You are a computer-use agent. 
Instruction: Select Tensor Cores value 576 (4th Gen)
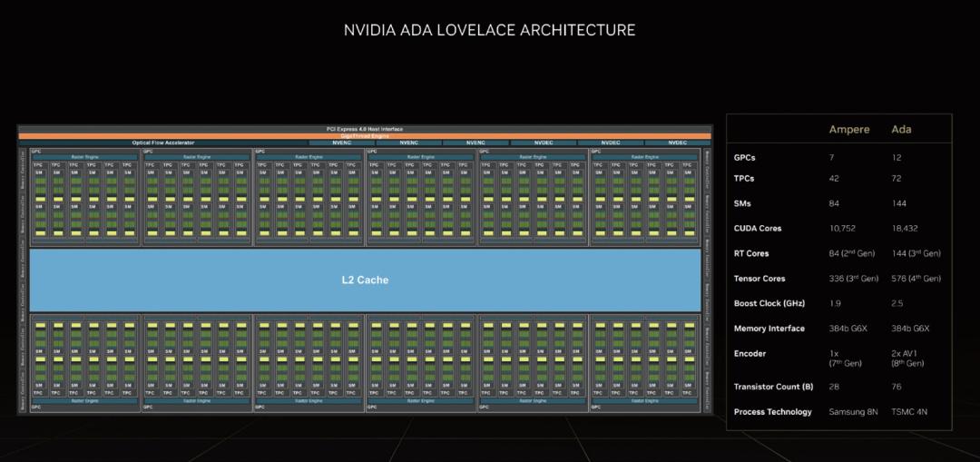[916, 279]
